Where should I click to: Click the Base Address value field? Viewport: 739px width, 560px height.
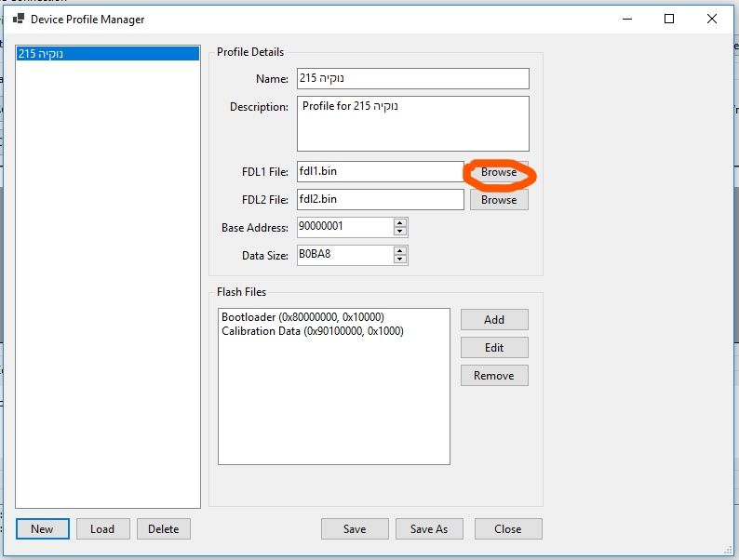point(344,228)
